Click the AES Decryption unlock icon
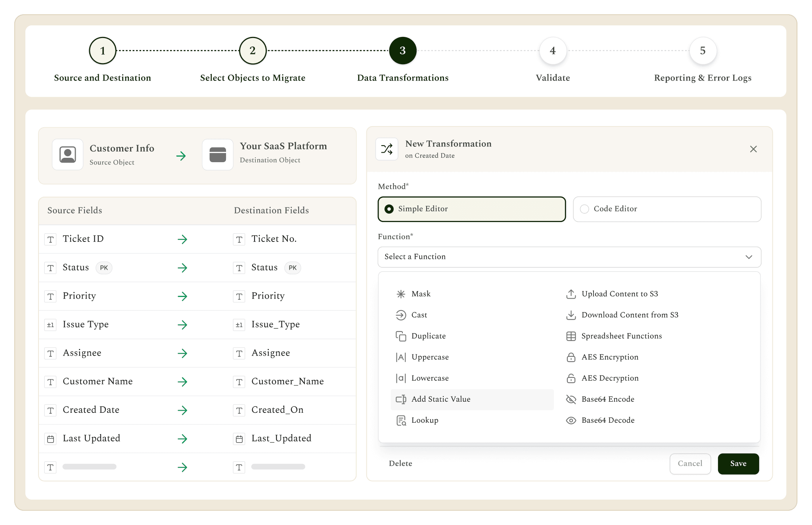This screenshot has height=525, width=812. click(571, 378)
